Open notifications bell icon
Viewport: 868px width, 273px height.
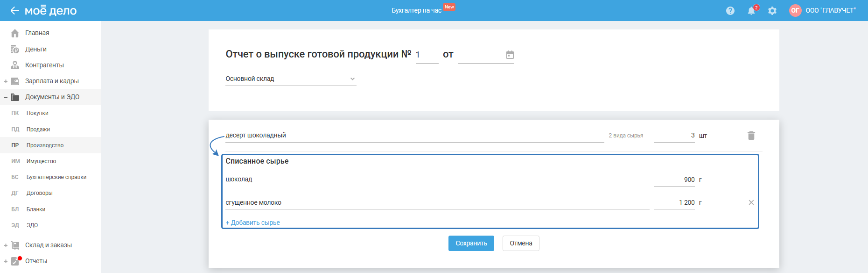pyautogui.click(x=751, y=11)
